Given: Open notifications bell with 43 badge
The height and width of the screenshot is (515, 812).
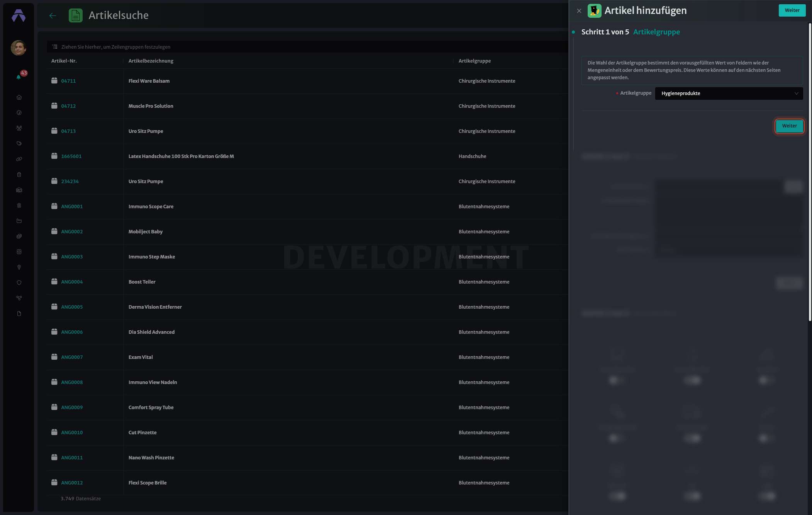Looking at the screenshot, I should [19, 76].
